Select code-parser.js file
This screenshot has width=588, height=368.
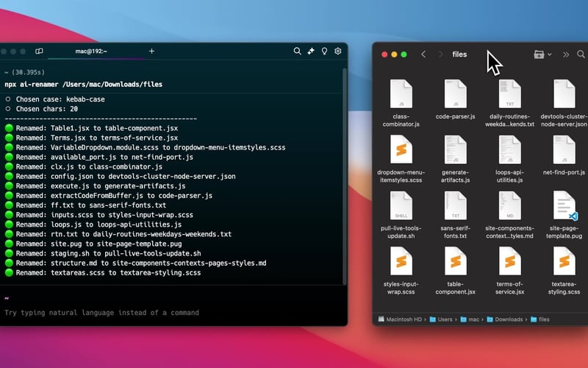[x=455, y=100]
